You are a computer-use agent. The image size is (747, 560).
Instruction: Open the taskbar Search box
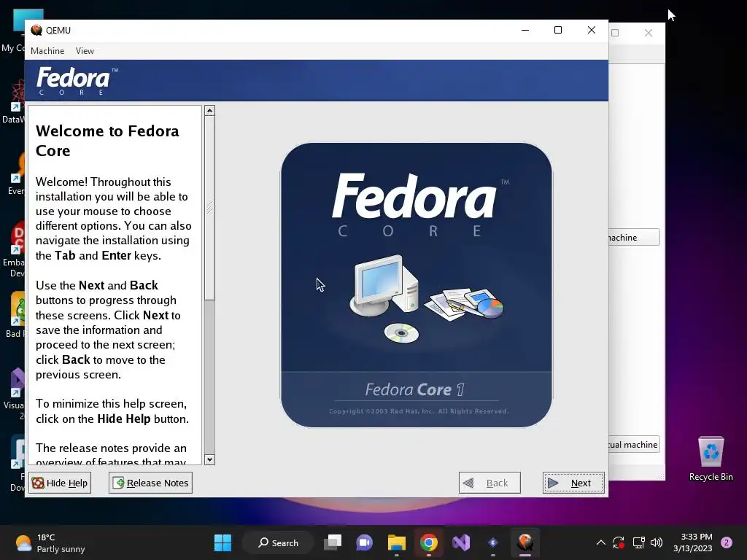click(278, 542)
